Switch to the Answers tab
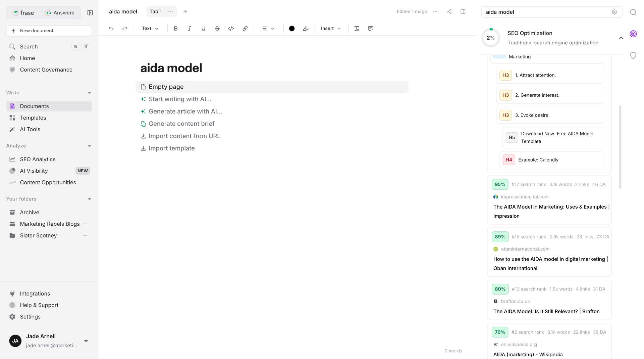This screenshot has height=359, width=644. [x=60, y=13]
